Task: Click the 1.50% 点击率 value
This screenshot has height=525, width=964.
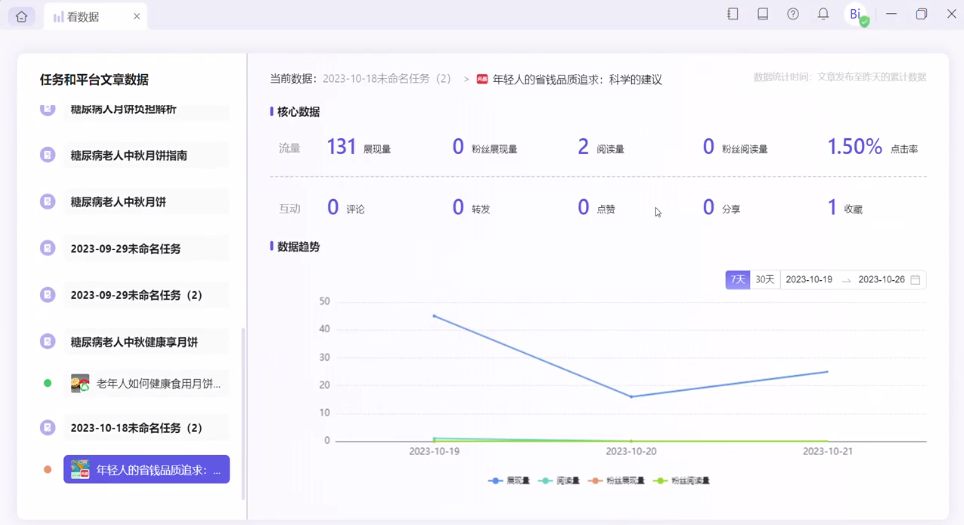Action: click(855, 146)
